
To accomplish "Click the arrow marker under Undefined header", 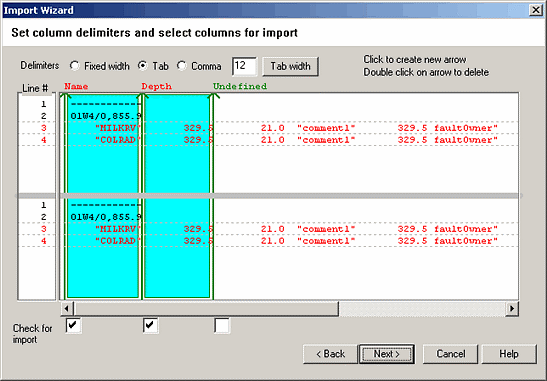I will click(213, 96).
